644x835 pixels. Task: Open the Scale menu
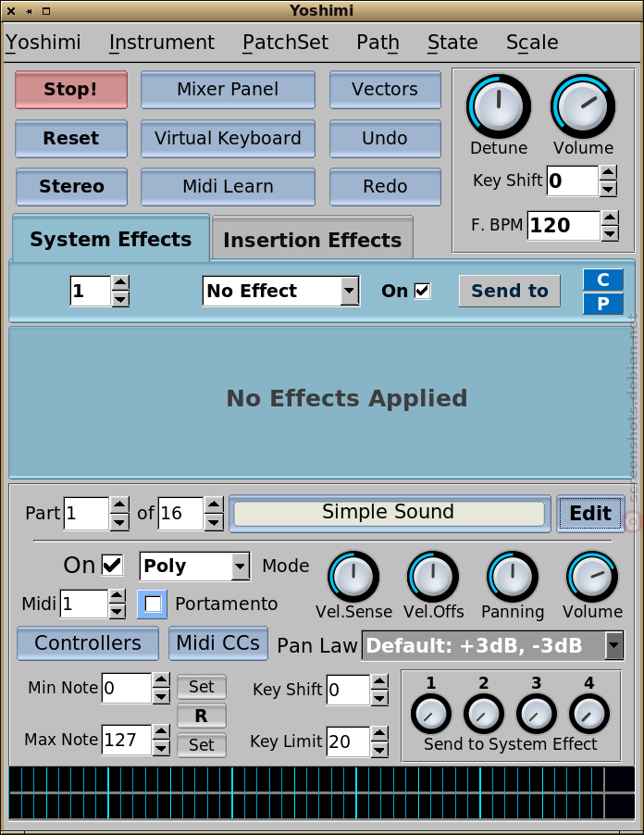coord(532,42)
